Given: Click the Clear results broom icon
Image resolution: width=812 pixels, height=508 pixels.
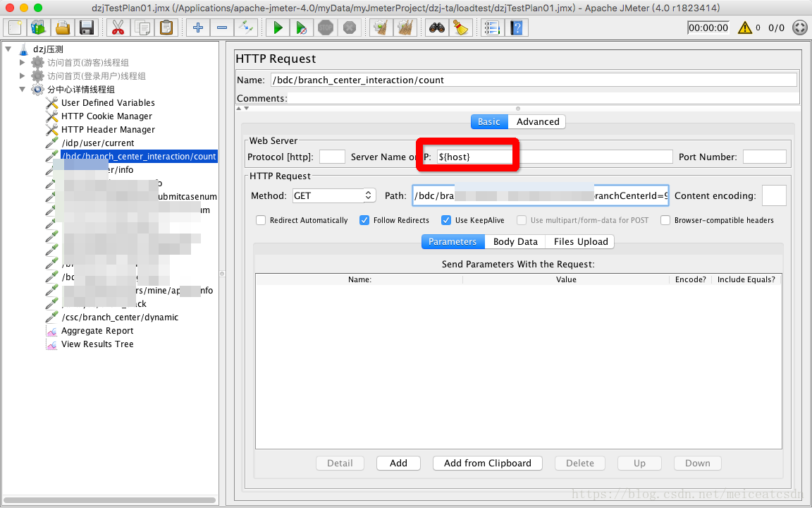Looking at the screenshot, I should [381, 28].
